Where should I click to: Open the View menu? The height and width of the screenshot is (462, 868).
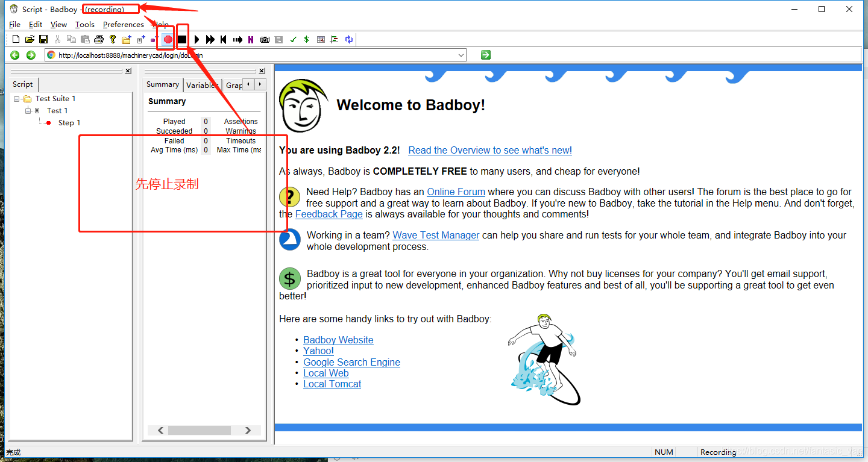point(58,25)
